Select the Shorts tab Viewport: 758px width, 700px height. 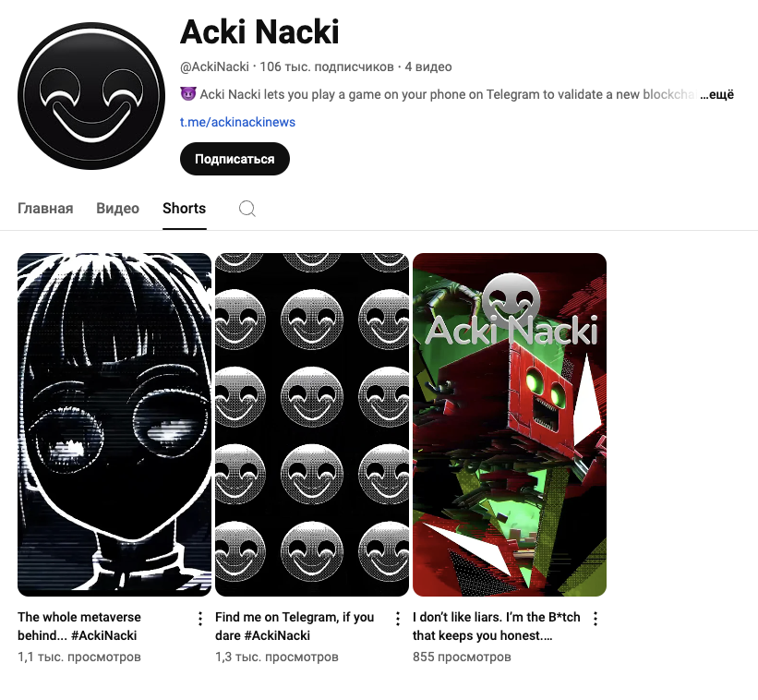click(x=184, y=209)
